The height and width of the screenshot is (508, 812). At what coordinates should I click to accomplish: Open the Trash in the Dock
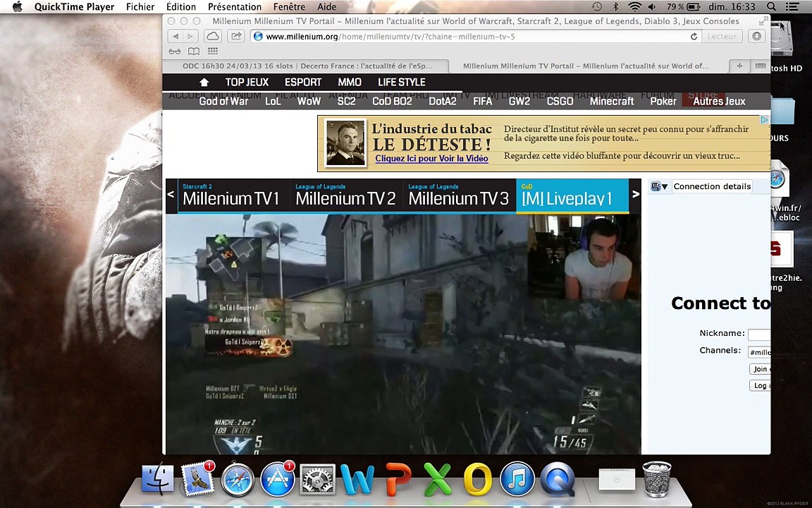click(657, 479)
